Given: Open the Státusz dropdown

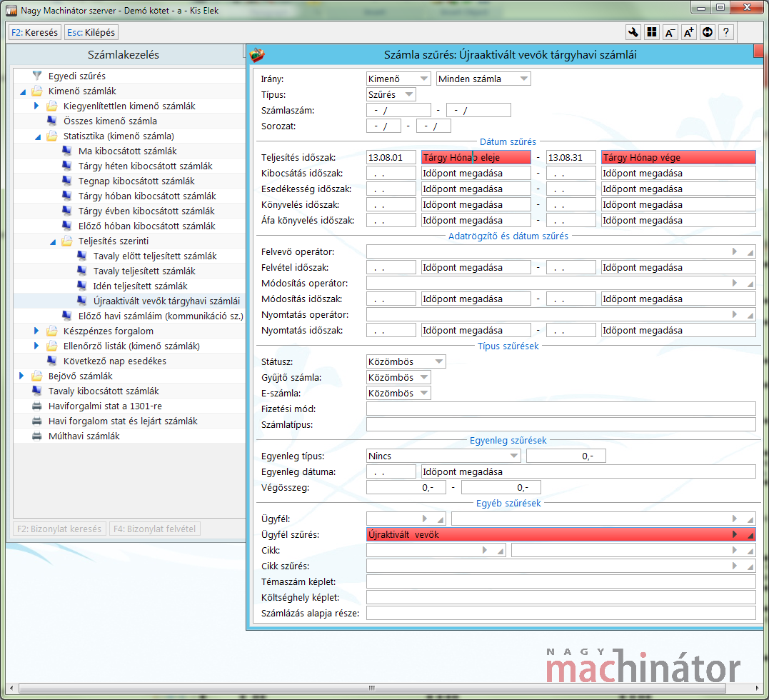Looking at the screenshot, I should pos(406,361).
